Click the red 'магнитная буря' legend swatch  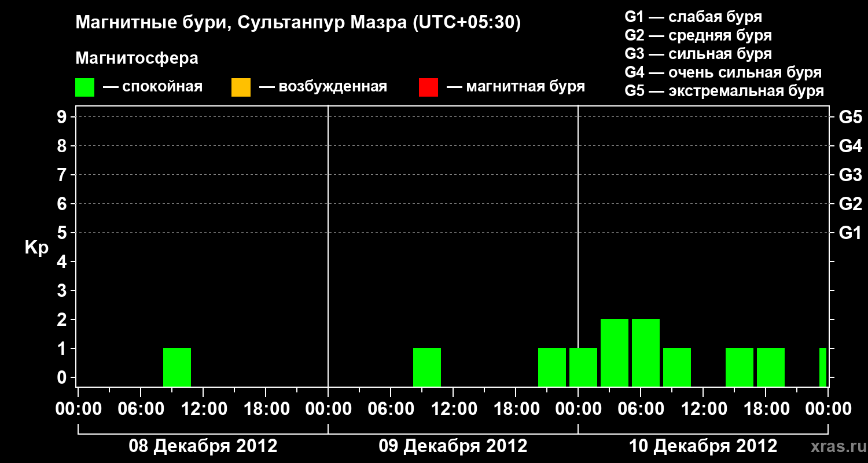(x=428, y=87)
